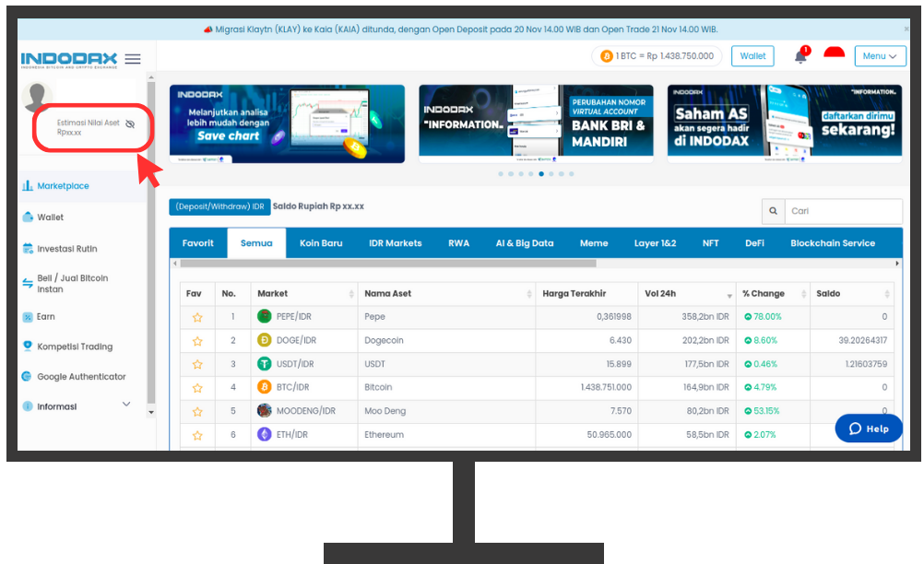Click the Bitcoin coin icon in table
Screen dimensions: 924x564
pyautogui.click(x=264, y=387)
